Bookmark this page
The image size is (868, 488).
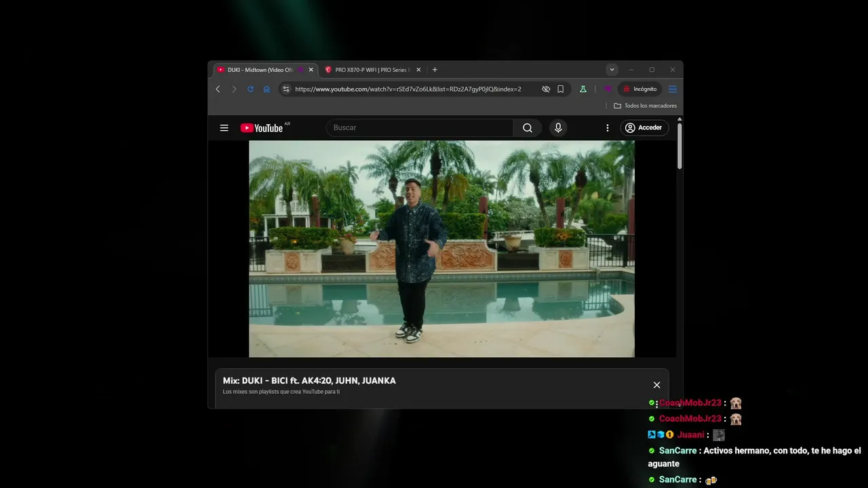tap(561, 89)
